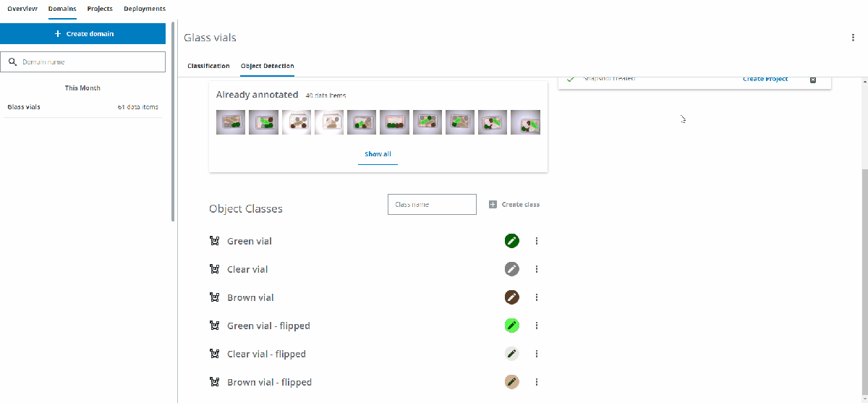Dismiss the Snapshot created notification
This screenshot has height=403, width=868.
tap(813, 79)
